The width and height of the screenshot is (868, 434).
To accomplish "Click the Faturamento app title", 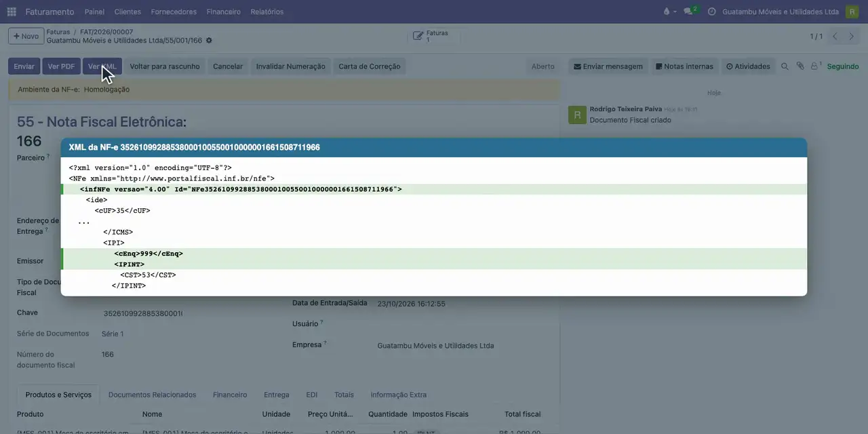I will coord(50,12).
